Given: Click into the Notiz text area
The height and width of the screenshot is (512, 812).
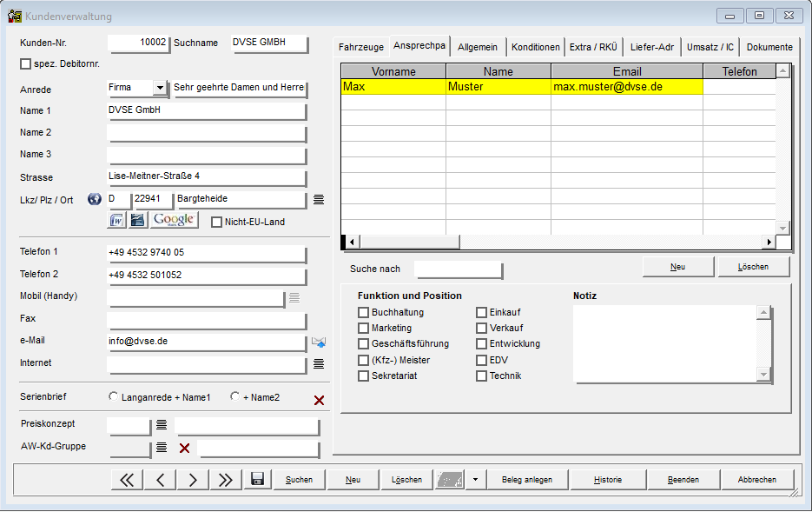Looking at the screenshot, I should tap(665, 343).
